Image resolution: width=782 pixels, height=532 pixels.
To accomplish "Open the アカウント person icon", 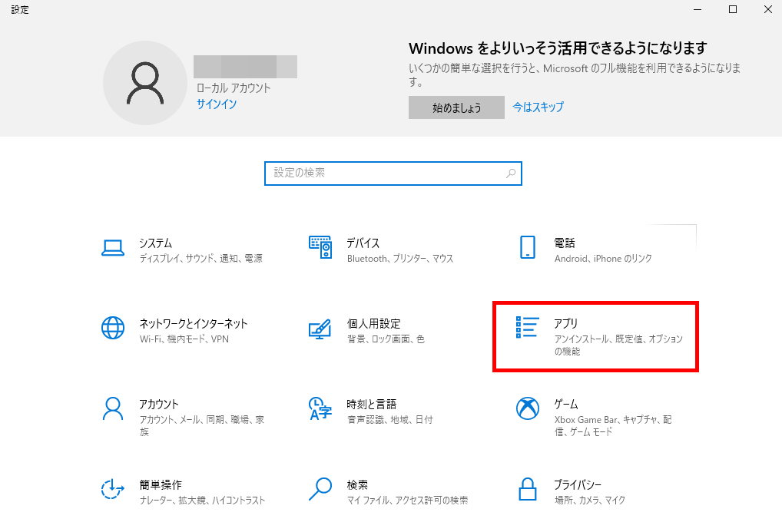I will point(113,409).
